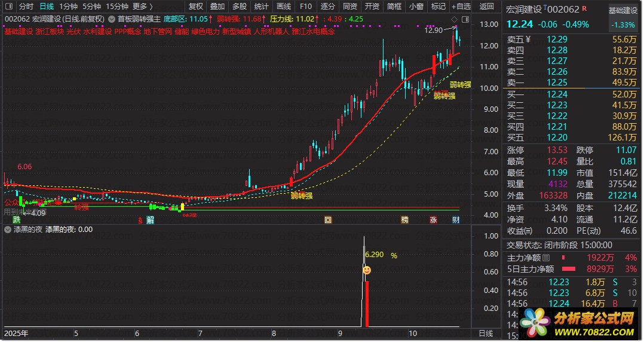Click the 开资 toolbar button
The height and width of the screenshot is (342, 644).
point(372,7)
